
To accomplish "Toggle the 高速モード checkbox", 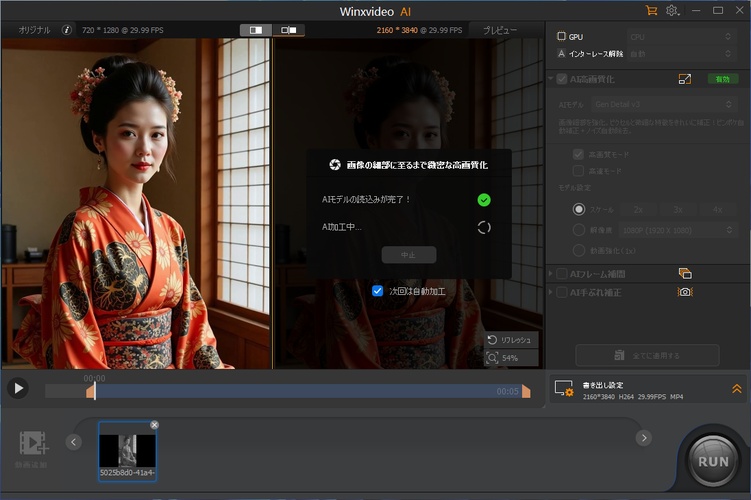I will [578, 171].
